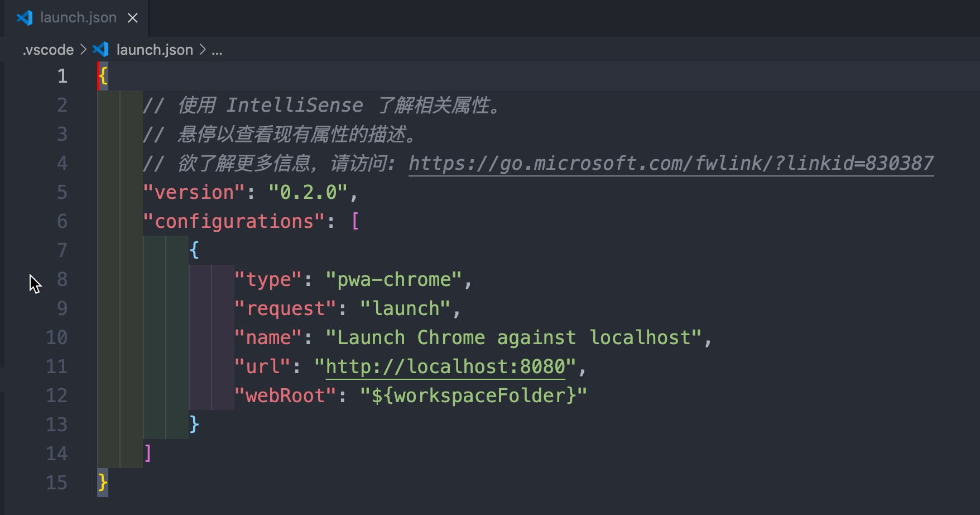This screenshot has width=980, height=515.
Task: Click line number 1 in the gutter
Action: click(x=62, y=76)
